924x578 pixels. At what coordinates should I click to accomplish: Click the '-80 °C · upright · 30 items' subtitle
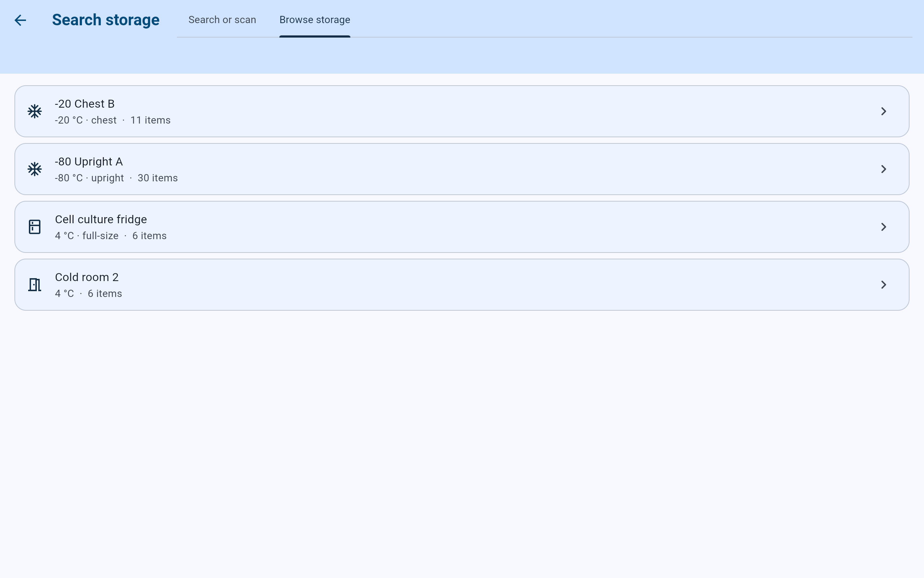click(116, 178)
